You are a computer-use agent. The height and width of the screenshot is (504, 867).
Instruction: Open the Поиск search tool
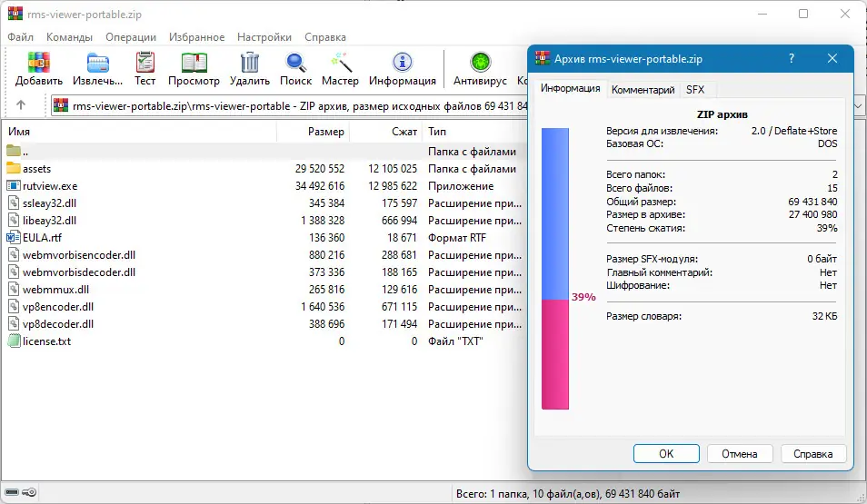point(296,63)
